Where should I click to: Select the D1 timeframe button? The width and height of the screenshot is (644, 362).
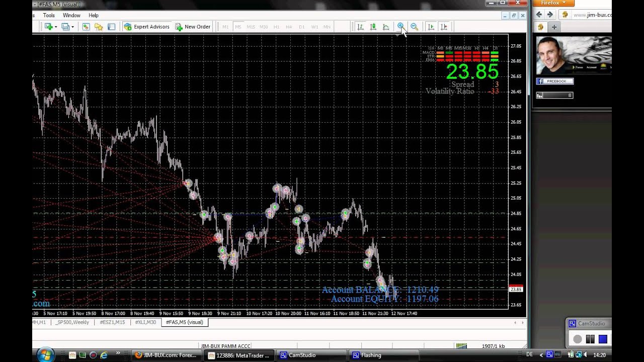coord(302,27)
